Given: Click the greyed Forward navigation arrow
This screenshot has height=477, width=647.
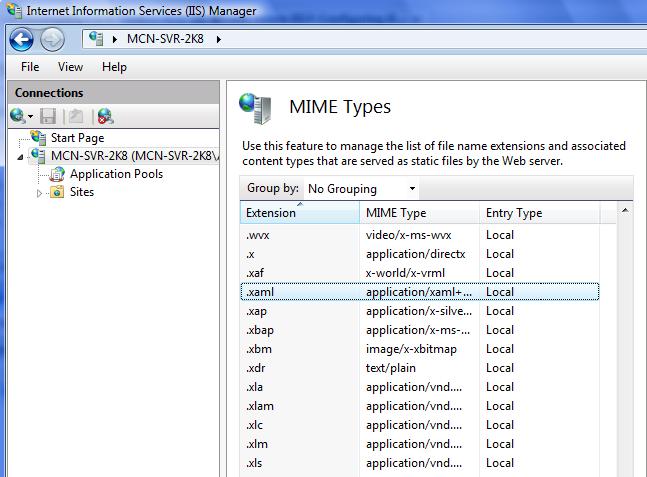Looking at the screenshot, I should pos(52,40).
